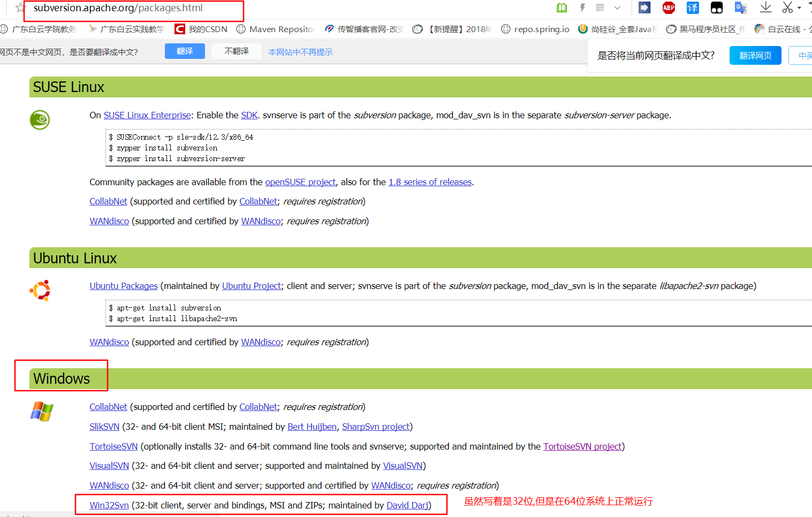Click the 翻译网页 button in popup

point(755,56)
